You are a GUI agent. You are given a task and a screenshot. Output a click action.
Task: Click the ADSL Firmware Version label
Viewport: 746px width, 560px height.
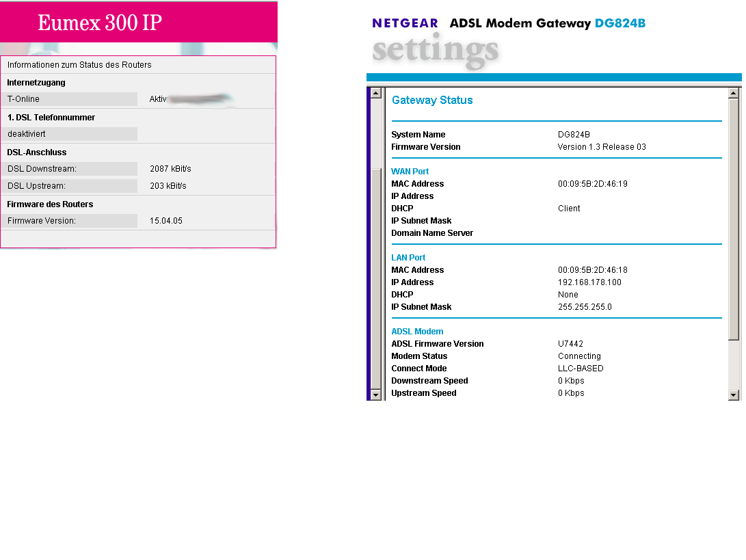[437, 343]
